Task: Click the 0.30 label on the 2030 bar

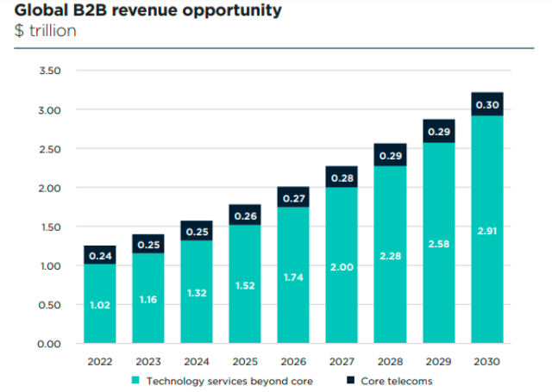Action: pyautogui.click(x=487, y=105)
